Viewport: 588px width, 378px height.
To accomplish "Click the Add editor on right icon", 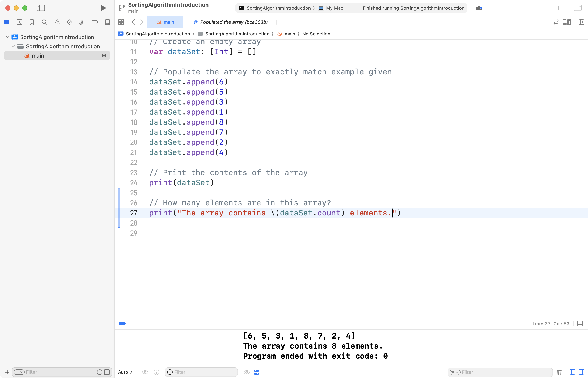I will pyautogui.click(x=581, y=22).
